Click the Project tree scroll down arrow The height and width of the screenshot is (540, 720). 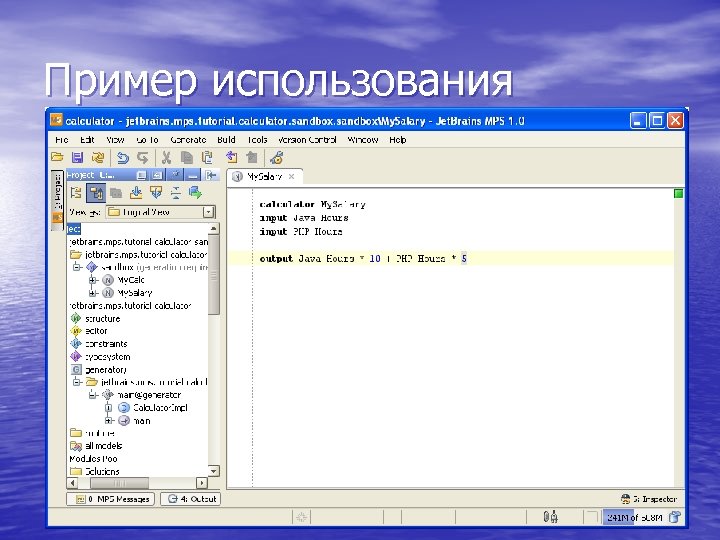[x=214, y=471]
